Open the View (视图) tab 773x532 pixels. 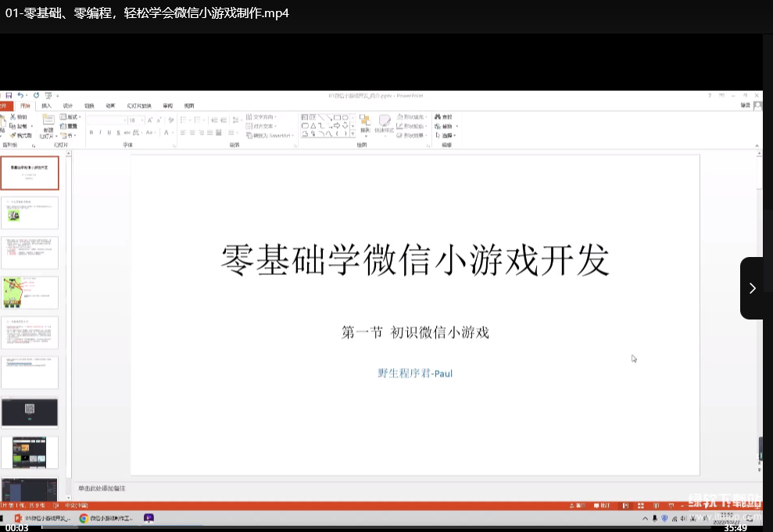pos(189,105)
